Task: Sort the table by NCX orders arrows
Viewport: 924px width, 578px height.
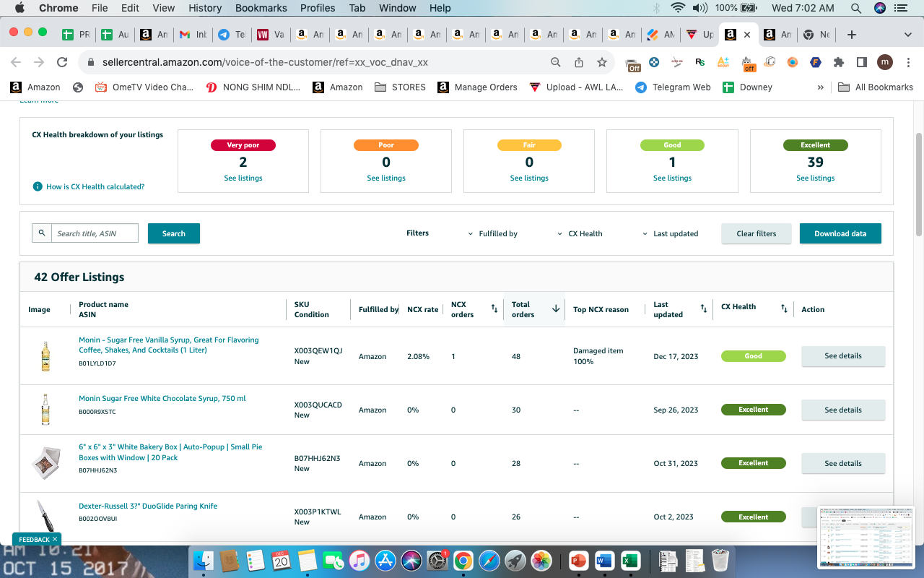Action: (494, 309)
